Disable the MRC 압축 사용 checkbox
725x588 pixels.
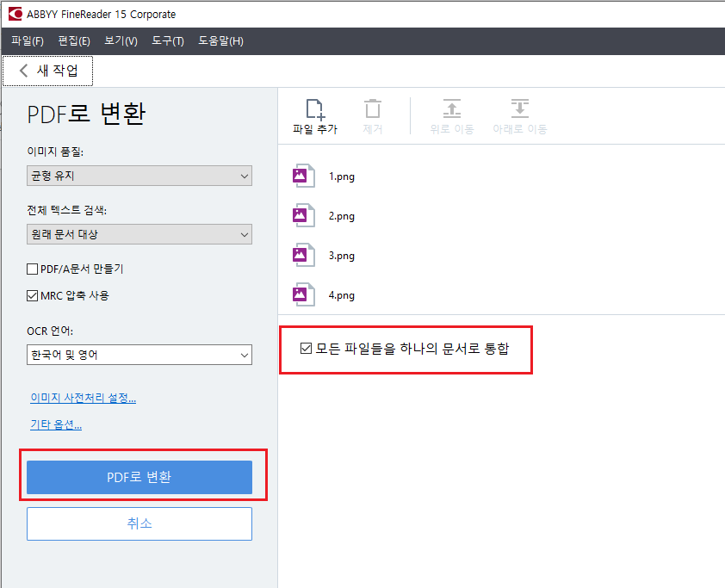[x=32, y=295]
